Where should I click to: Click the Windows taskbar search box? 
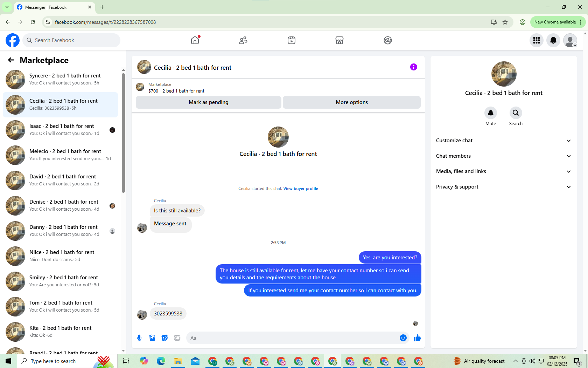67,361
